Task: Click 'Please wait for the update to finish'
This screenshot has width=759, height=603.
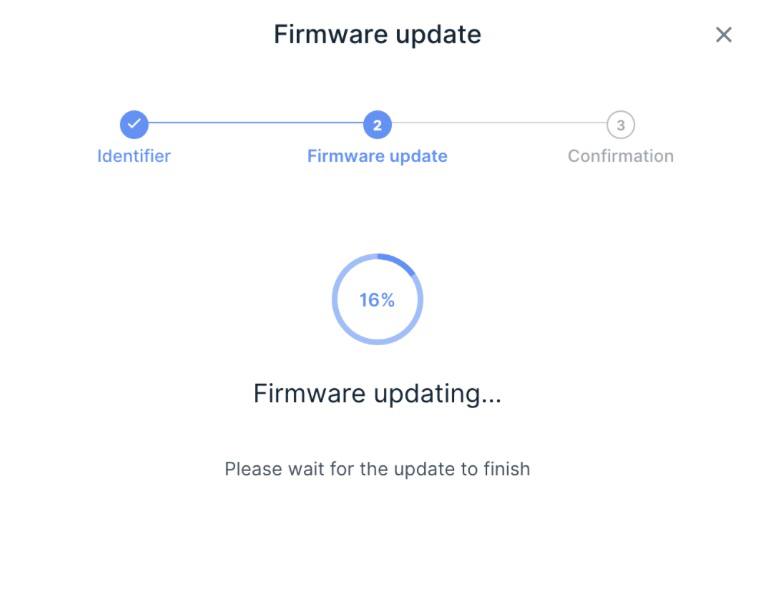Action: 377,469
